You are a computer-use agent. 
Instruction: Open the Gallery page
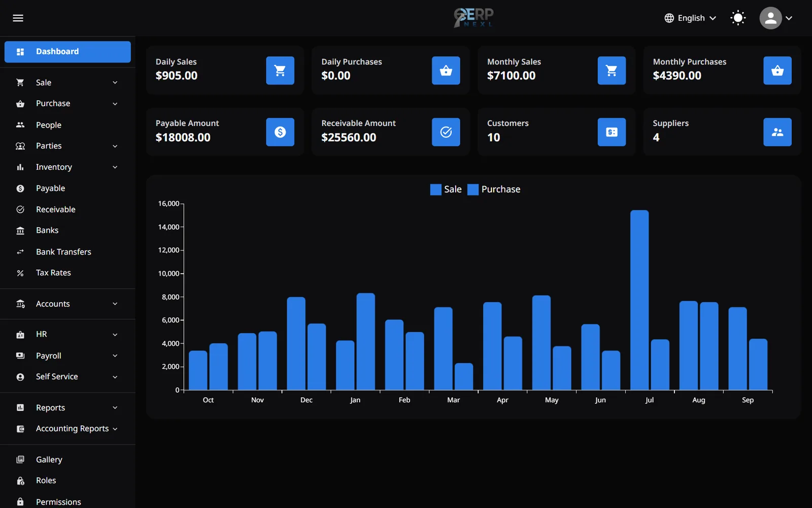[x=67, y=460]
